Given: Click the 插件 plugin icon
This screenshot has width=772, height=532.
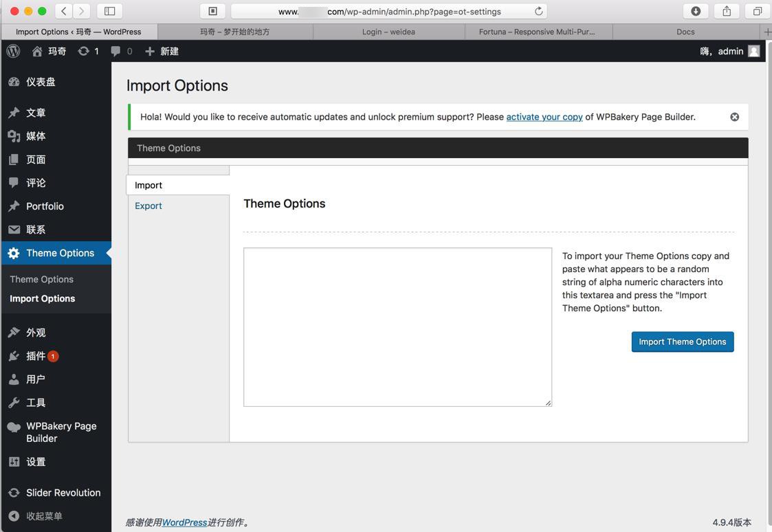Looking at the screenshot, I should pos(14,356).
